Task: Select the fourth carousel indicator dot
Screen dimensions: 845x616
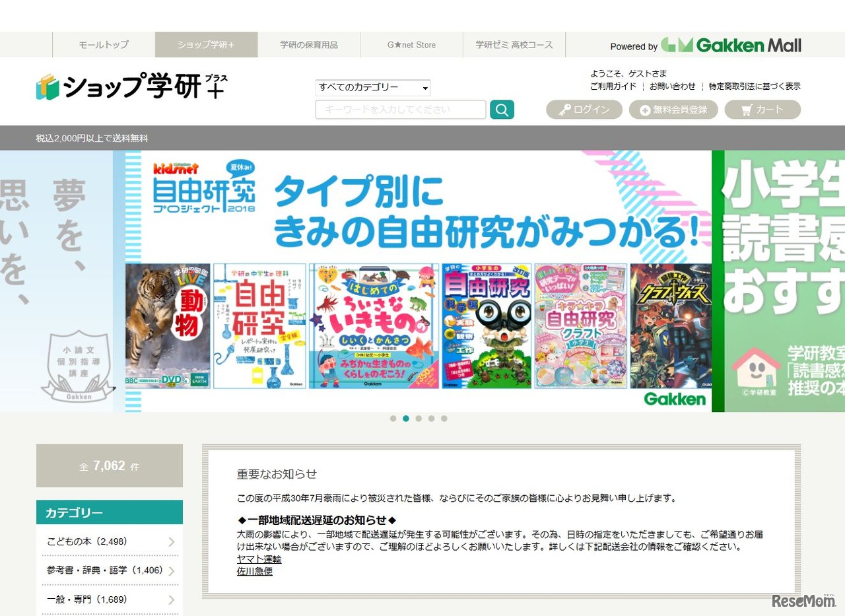Action: [432, 418]
